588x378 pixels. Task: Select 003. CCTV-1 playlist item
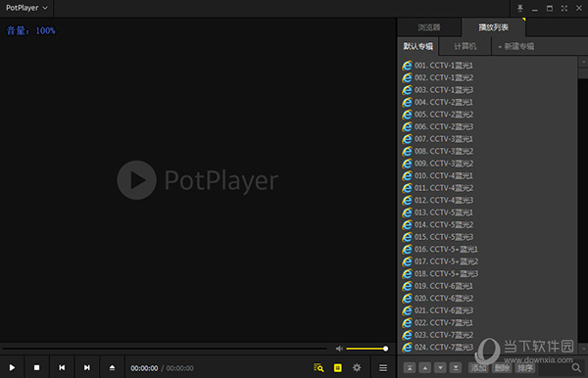click(x=487, y=90)
